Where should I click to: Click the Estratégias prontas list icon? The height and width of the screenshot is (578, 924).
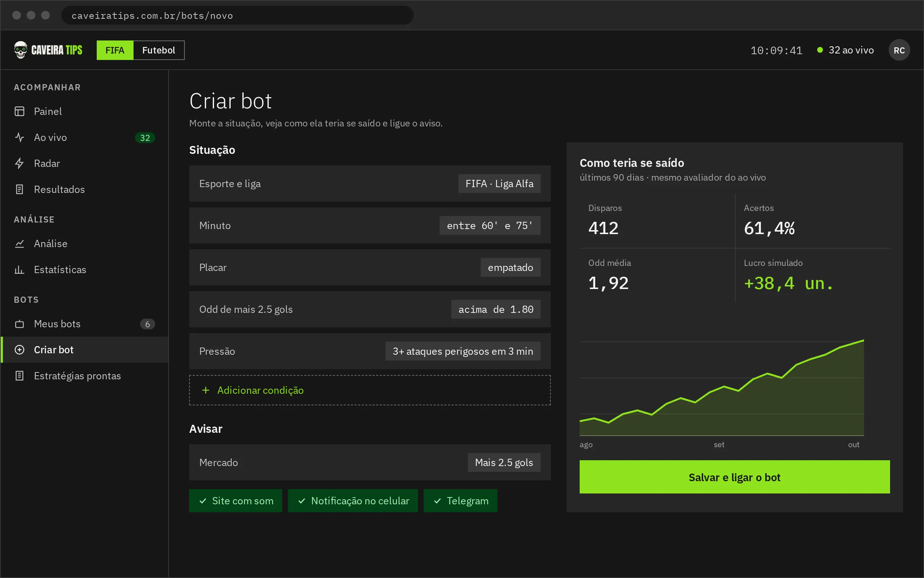tap(19, 376)
